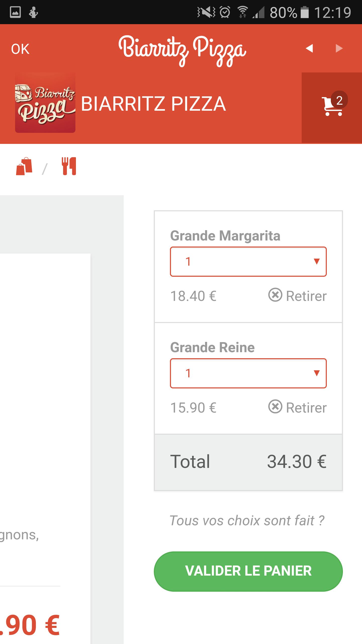Open Grande Margarita quantity dropdown

(248, 262)
